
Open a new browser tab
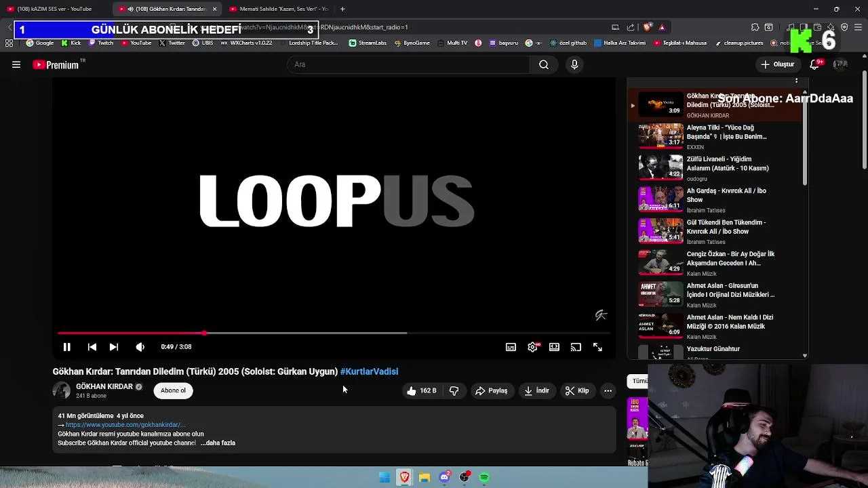click(342, 9)
